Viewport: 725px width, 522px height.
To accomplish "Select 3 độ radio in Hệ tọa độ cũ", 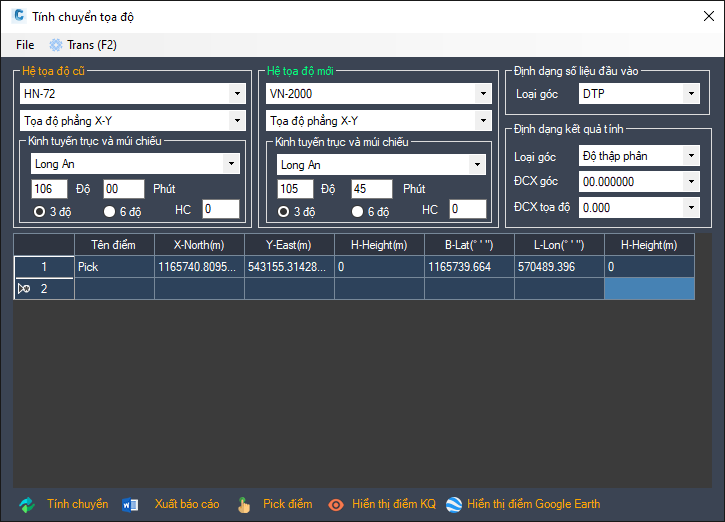I will click(40, 211).
